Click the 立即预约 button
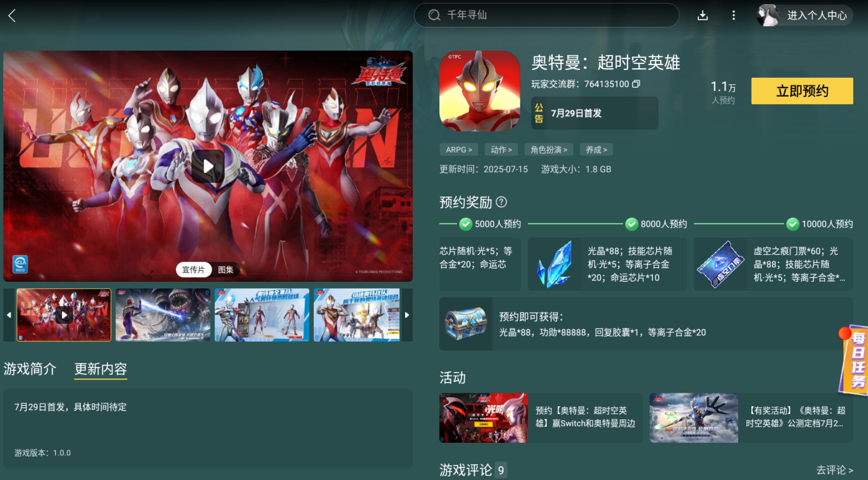Viewport: 868px width, 480px height. click(x=802, y=91)
